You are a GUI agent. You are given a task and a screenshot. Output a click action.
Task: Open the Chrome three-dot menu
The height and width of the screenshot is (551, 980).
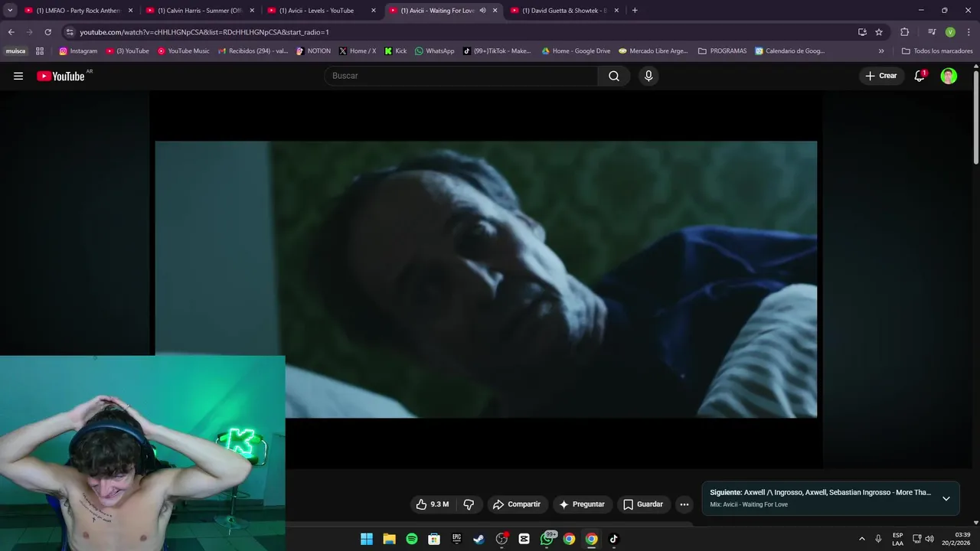click(969, 32)
